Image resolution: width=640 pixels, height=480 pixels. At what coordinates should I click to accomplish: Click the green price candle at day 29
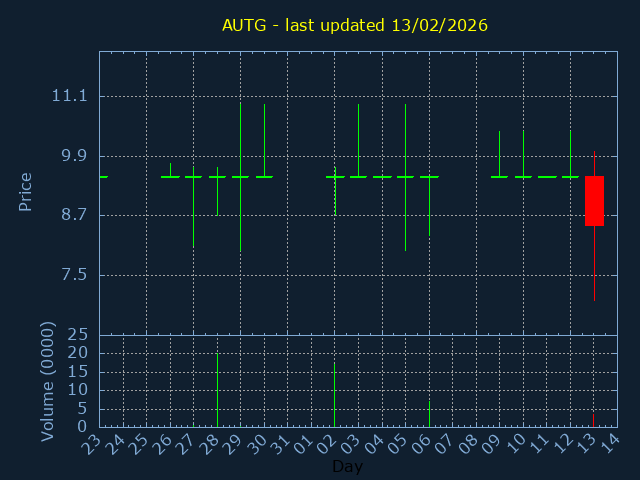(240, 177)
